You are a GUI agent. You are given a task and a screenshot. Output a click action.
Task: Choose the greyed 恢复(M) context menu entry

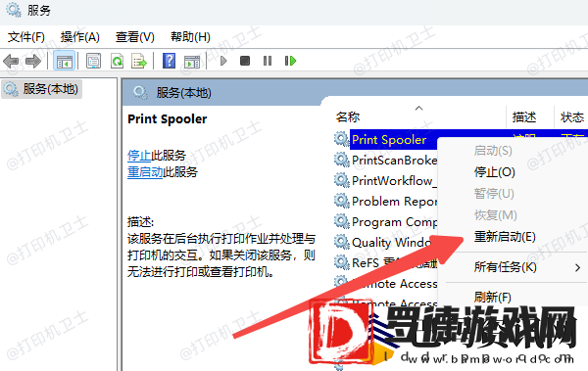pyautogui.click(x=495, y=215)
